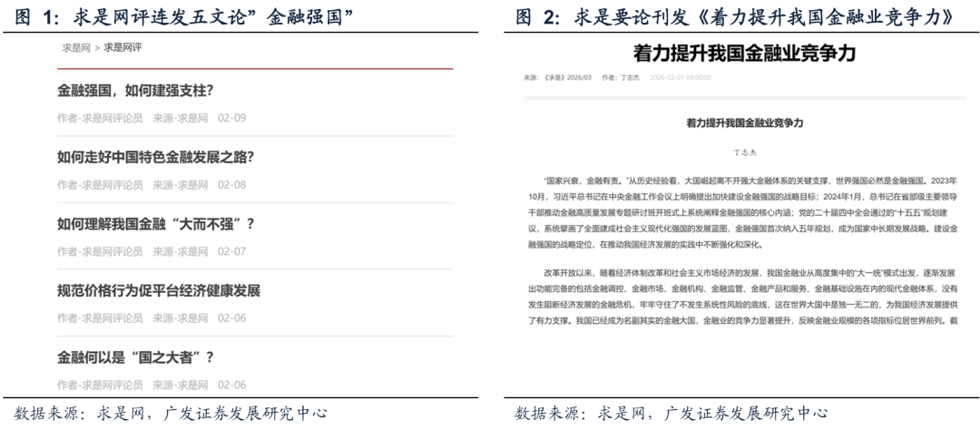This screenshot has width=980, height=430.
Task: Open article 如何走好中国特色金融发展之路?
Action: [x=155, y=157]
